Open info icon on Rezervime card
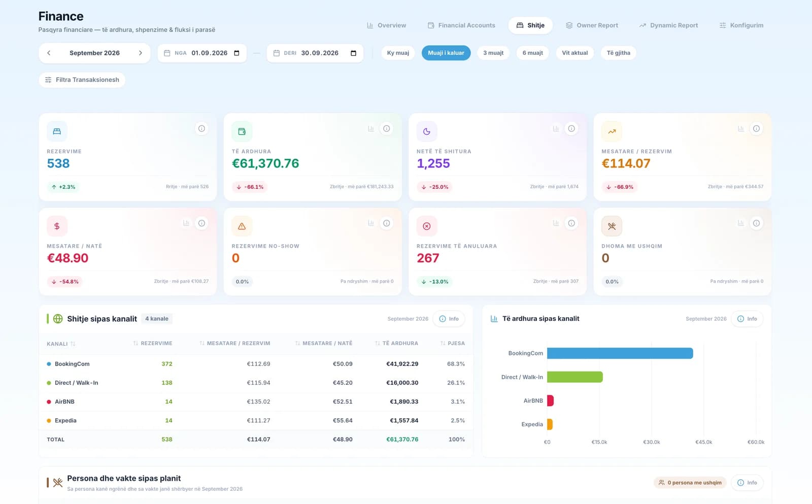 coord(201,128)
